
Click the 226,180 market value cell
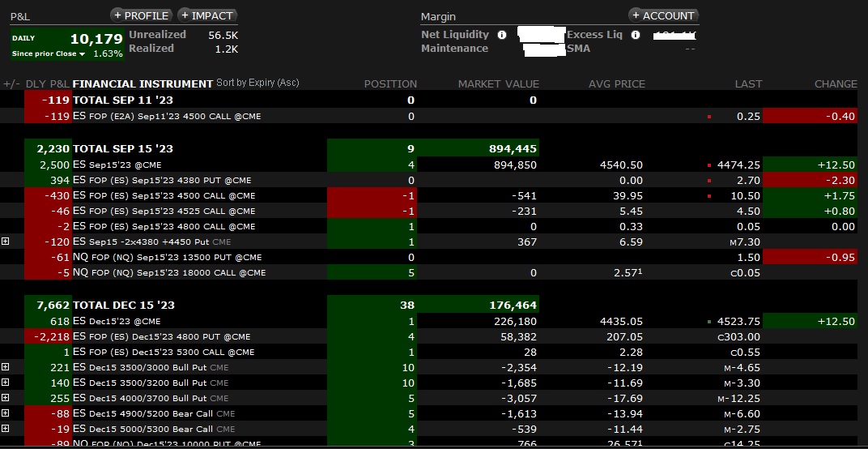[x=515, y=321]
